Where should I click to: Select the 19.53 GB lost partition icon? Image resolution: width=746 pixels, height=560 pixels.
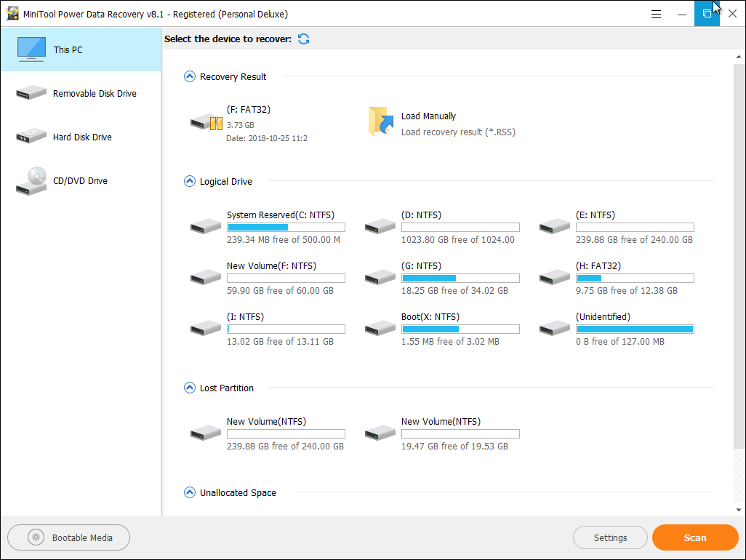point(380,433)
